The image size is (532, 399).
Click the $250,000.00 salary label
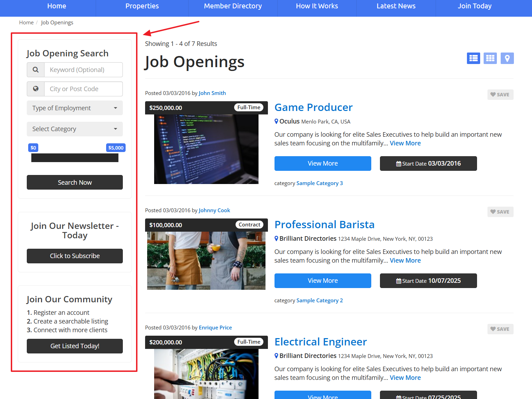pos(166,108)
